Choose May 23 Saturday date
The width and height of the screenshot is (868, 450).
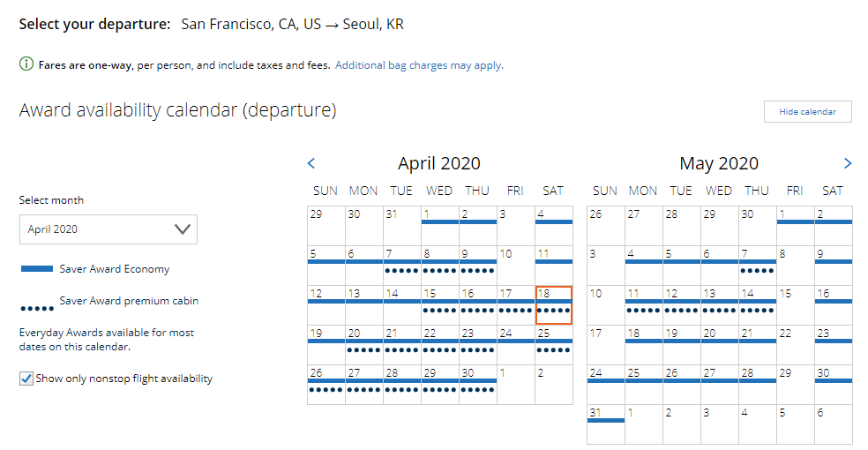833,345
